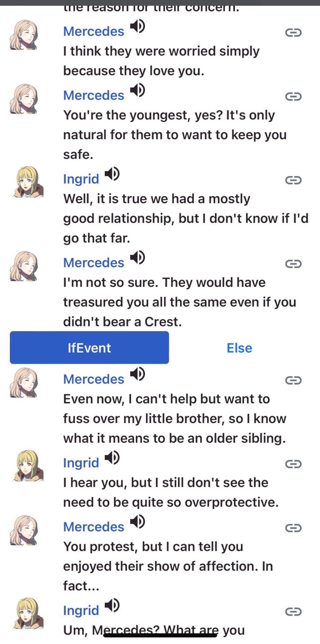
Task: Select the IfEvent tab
Action: [89, 348]
